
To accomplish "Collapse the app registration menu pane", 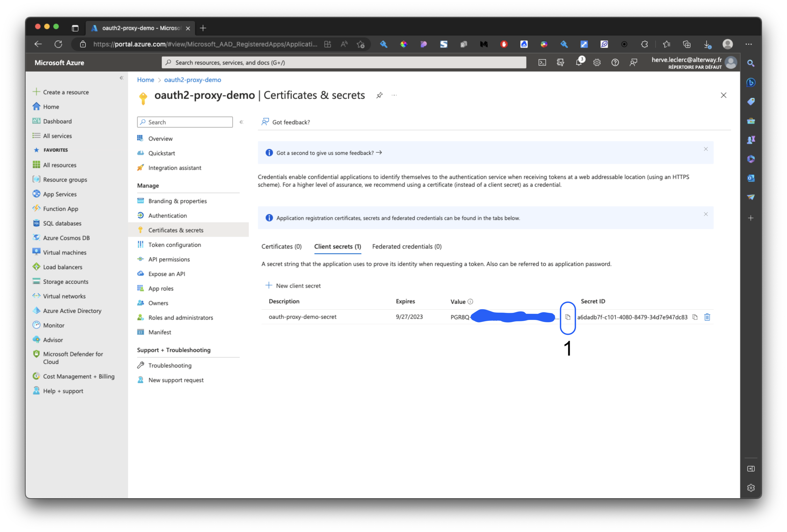I will coord(242,122).
